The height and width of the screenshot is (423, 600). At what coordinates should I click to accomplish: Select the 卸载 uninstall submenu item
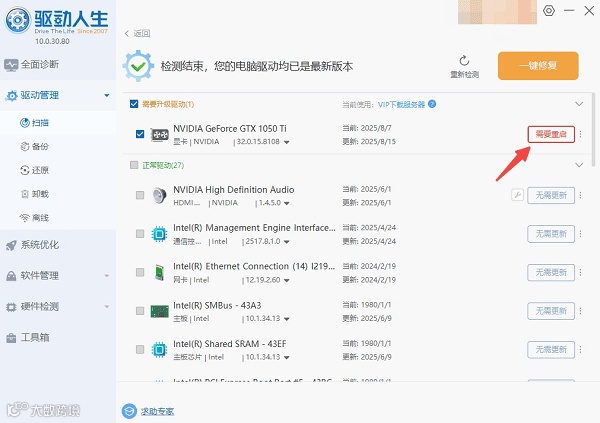tap(58, 194)
